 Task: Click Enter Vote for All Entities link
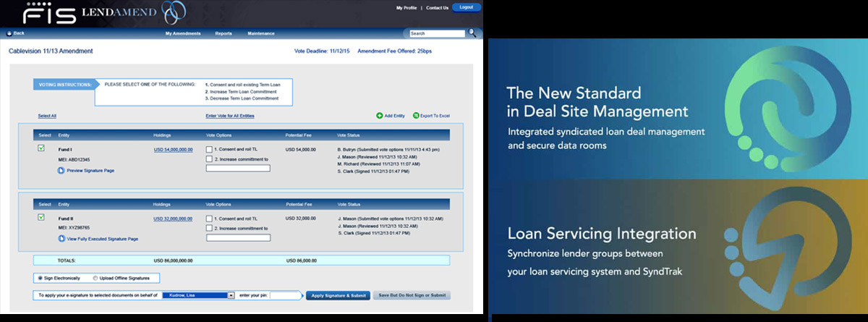point(230,116)
